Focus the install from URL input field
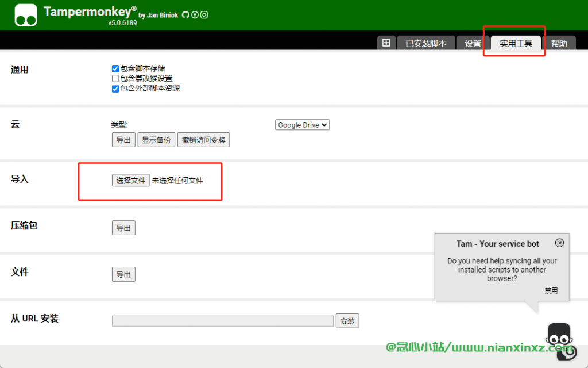 coord(223,321)
